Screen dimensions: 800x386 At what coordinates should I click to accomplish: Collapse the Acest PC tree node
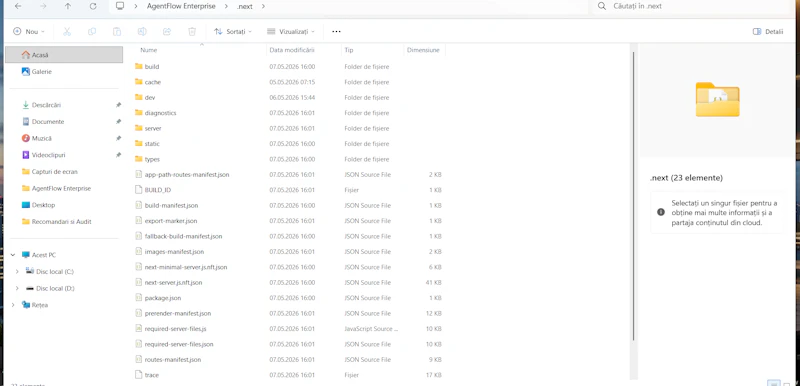pos(13,255)
